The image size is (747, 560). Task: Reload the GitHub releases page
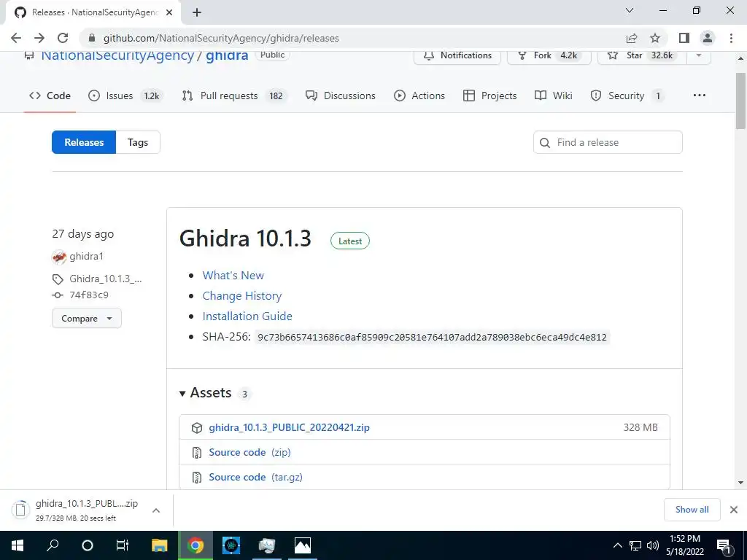point(63,38)
